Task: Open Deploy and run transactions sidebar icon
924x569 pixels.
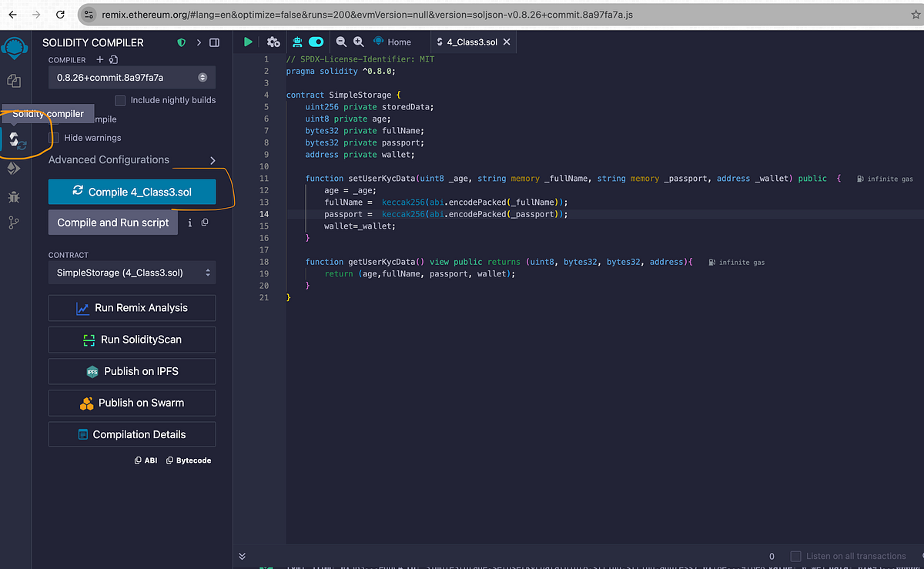Action: pyautogui.click(x=14, y=169)
